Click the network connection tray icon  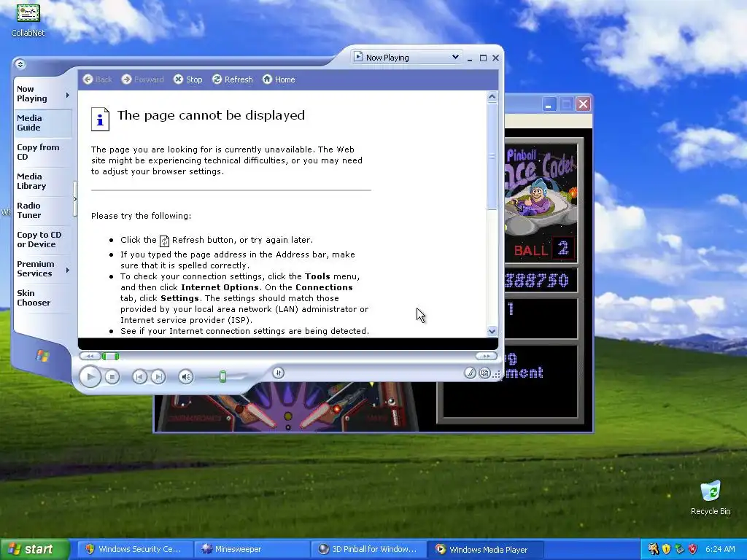pos(679,549)
